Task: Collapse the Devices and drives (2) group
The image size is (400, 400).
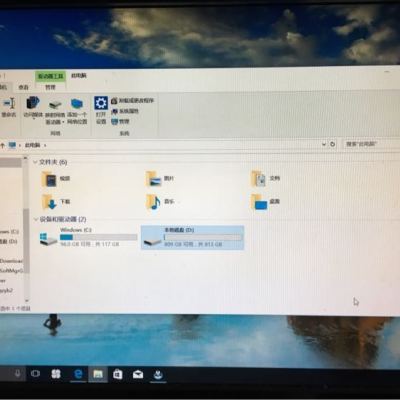Action: click(x=35, y=219)
